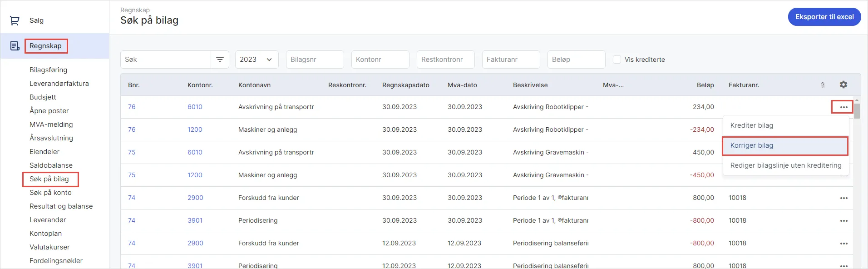
Task: Select Krediter bilag from the context menu
Action: pos(751,125)
